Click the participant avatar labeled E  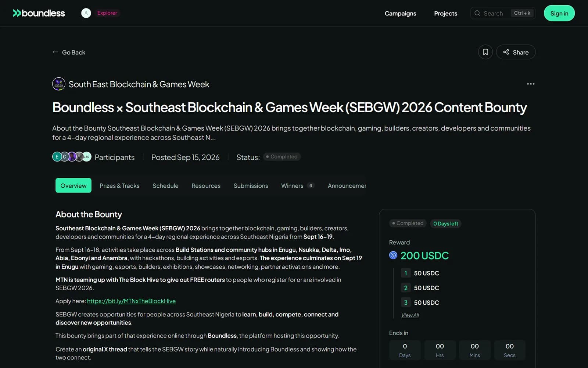pyautogui.click(x=57, y=157)
